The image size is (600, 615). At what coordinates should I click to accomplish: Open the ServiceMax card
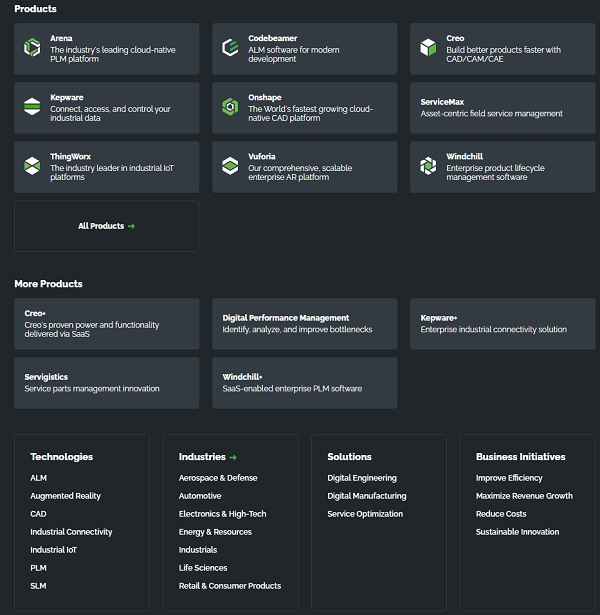[503, 108]
